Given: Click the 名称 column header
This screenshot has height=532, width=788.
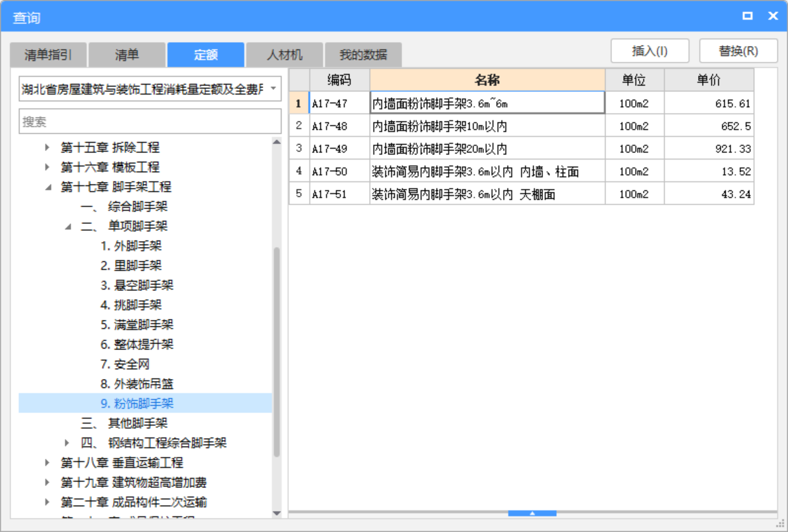Looking at the screenshot, I should tap(487, 81).
